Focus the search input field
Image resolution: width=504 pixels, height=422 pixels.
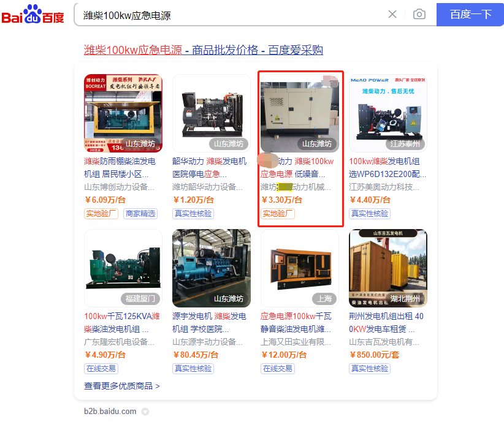click(230, 15)
